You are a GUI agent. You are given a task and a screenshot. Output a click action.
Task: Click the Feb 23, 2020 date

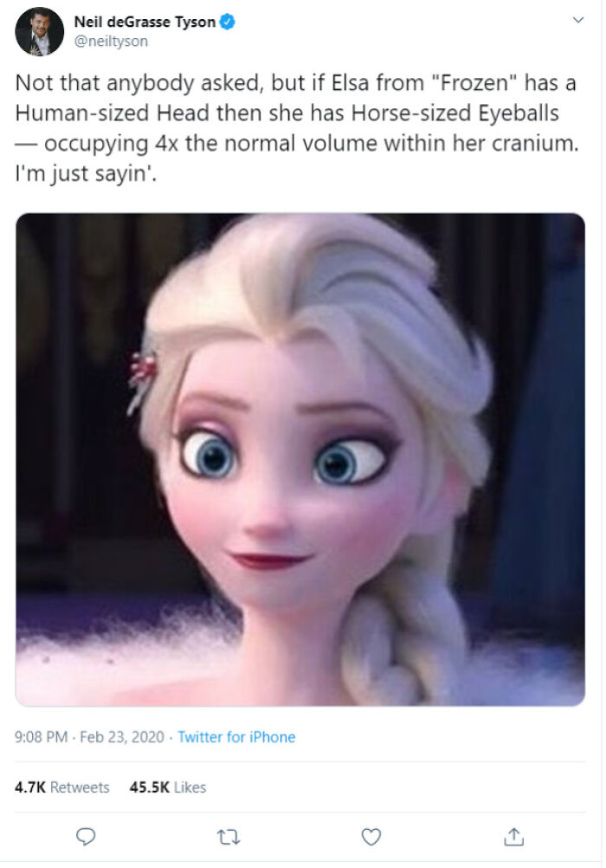click(122, 737)
